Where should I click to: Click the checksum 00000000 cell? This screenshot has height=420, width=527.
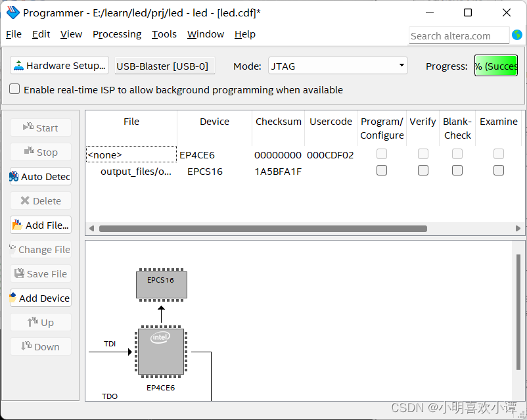click(x=278, y=155)
